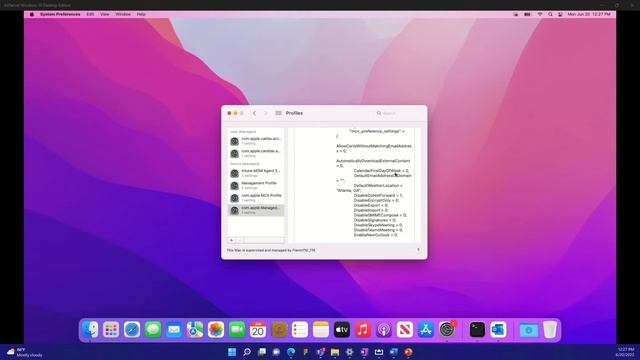
Task: Launch Apple TV from the Dock
Action: (x=342, y=329)
